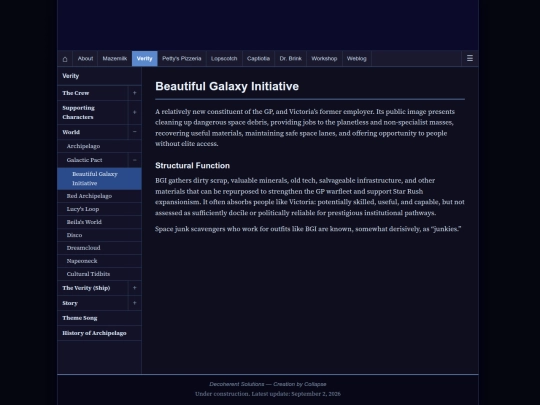Screen dimensions: 540x405
Task: Open the Lopscotch tab
Action: [224, 59]
